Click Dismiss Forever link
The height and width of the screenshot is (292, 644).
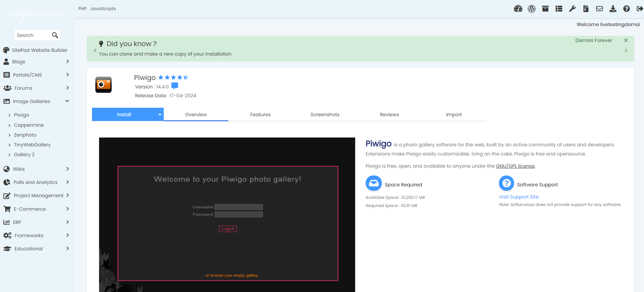[x=594, y=40]
